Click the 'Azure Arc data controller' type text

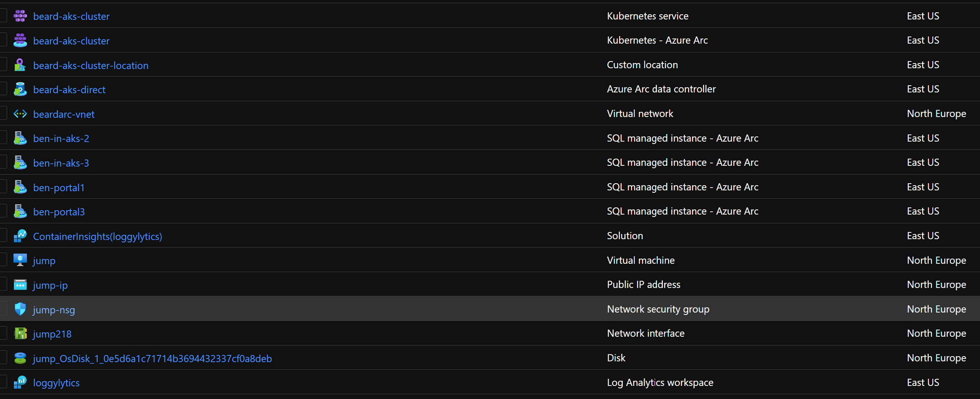tap(661, 89)
